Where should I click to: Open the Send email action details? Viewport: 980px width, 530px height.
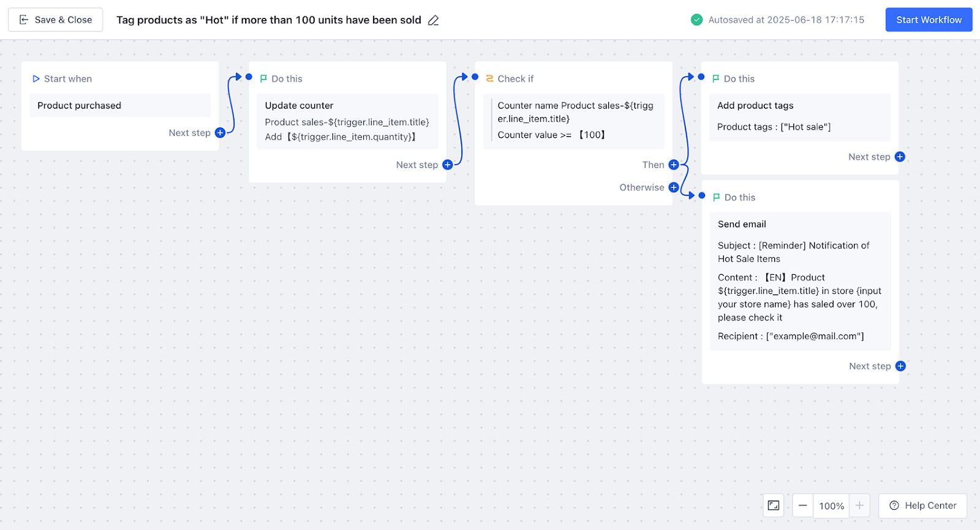799,280
